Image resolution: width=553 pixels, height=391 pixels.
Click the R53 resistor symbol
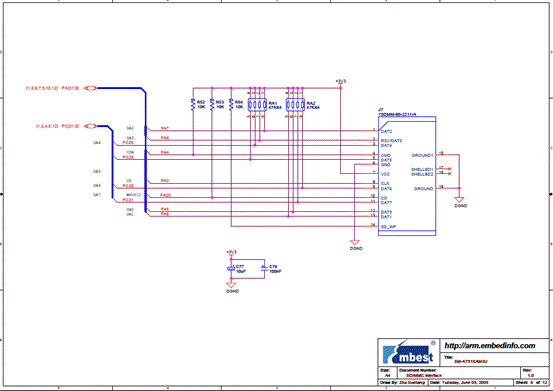pos(212,105)
